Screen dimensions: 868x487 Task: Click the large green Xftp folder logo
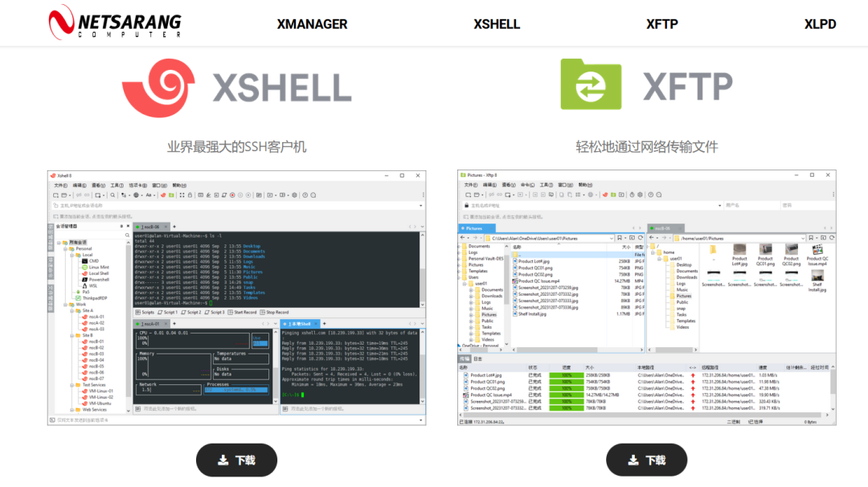pyautogui.click(x=591, y=84)
